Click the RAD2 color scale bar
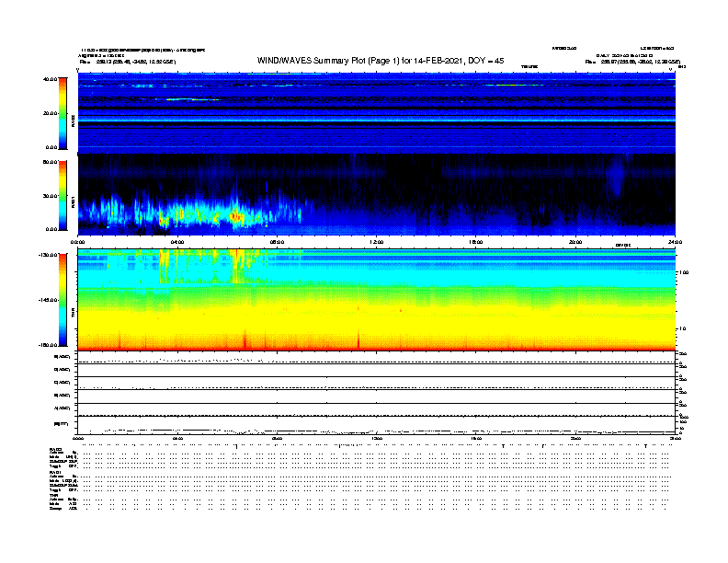 [63, 113]
